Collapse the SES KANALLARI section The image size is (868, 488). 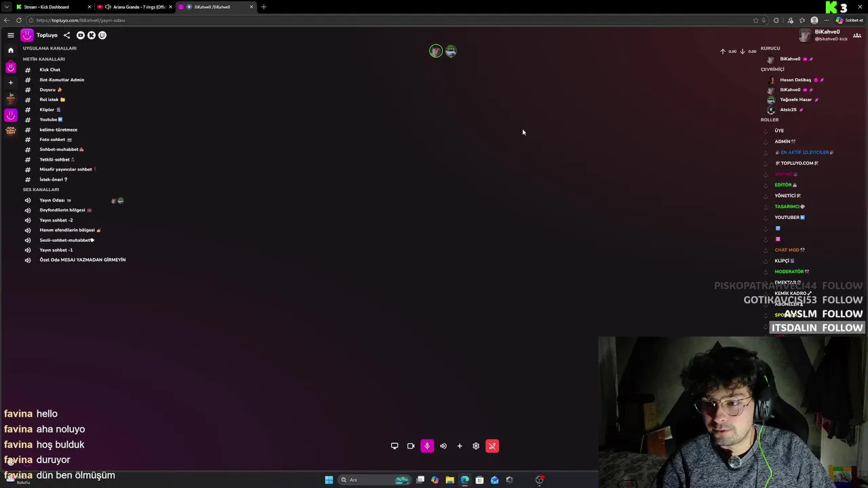pyautogui.click(x=41, y=190)
